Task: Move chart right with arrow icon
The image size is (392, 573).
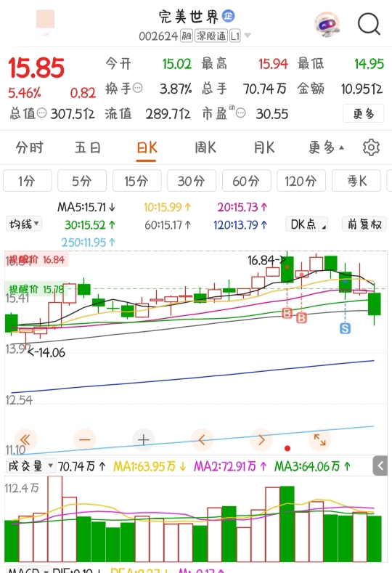Action: (261, 439)
